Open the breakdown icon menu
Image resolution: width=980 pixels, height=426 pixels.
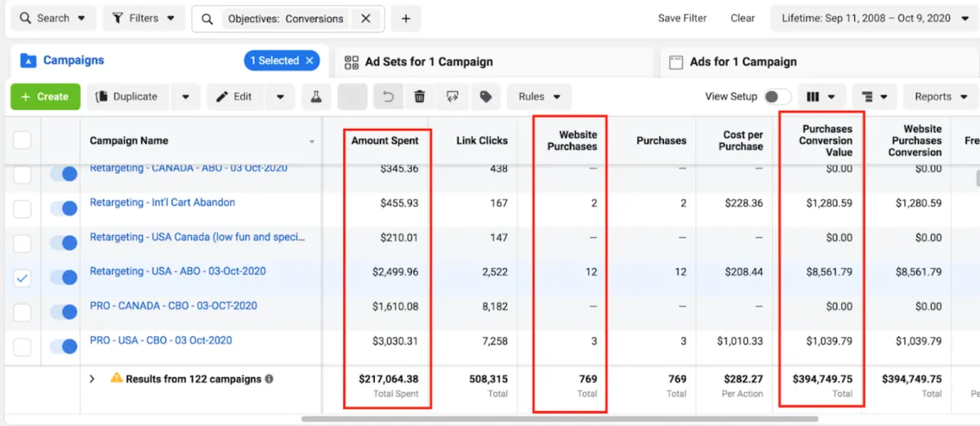click(874, 96)
